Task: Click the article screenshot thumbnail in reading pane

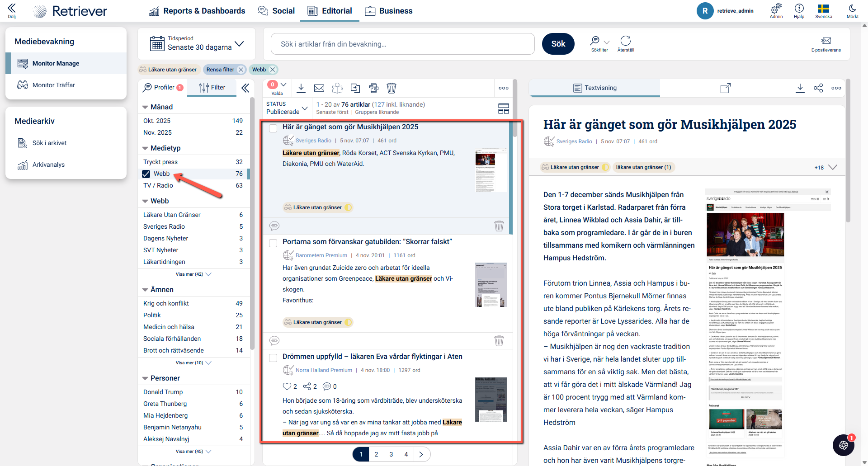Action: coord(768,325)
